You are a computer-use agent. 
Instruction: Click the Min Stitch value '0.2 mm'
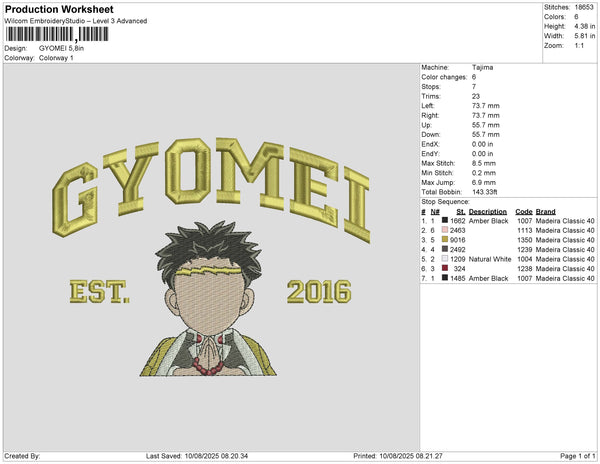(484, 173)
